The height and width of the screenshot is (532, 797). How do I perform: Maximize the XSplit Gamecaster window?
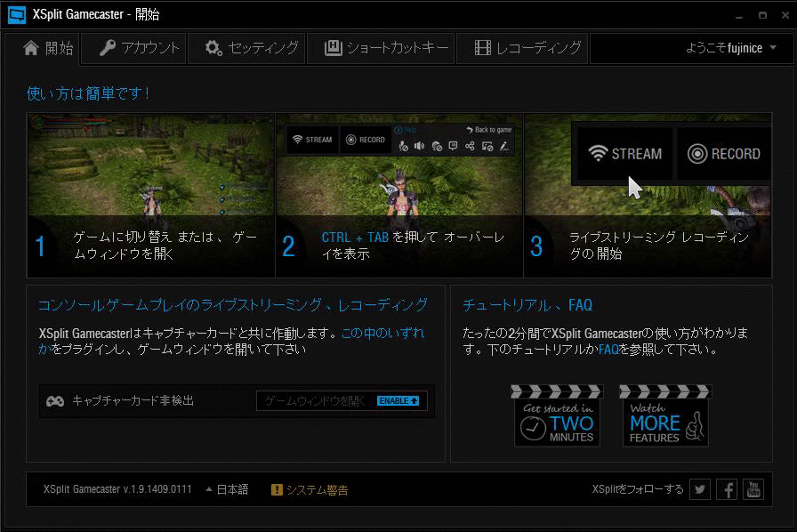tap(762, 16)
